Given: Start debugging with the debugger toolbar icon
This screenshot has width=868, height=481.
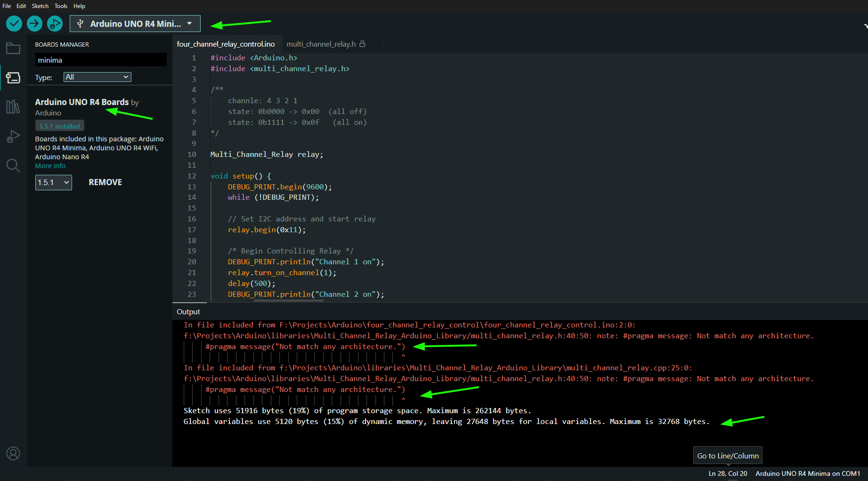Looking at the screenshot, I should coord(55,24).
